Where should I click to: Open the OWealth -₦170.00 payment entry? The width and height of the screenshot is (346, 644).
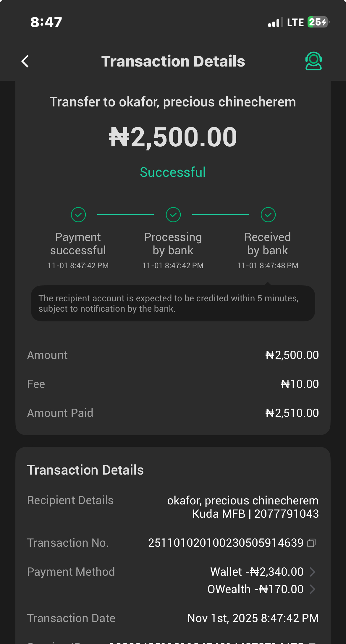(x=256, y=589)
